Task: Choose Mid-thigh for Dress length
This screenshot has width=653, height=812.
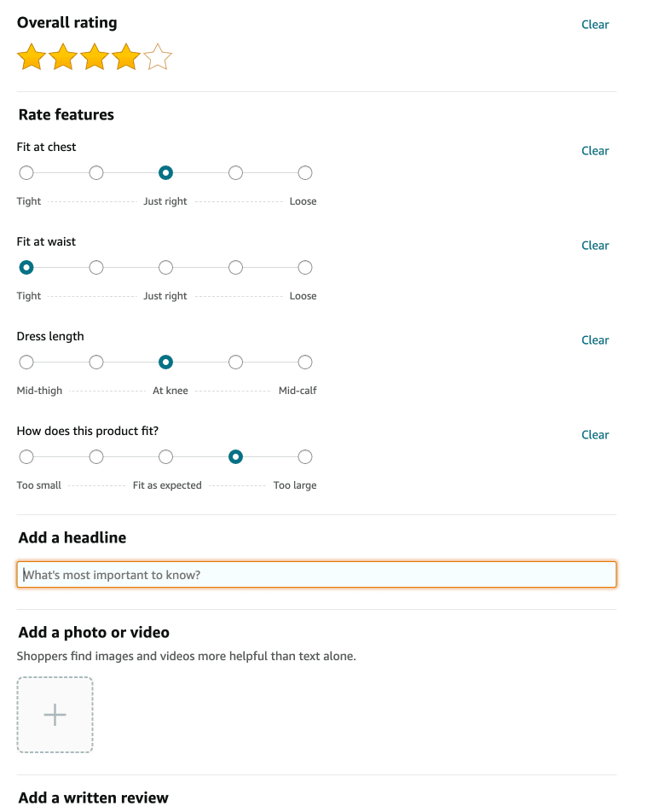Action: point(26,362)
